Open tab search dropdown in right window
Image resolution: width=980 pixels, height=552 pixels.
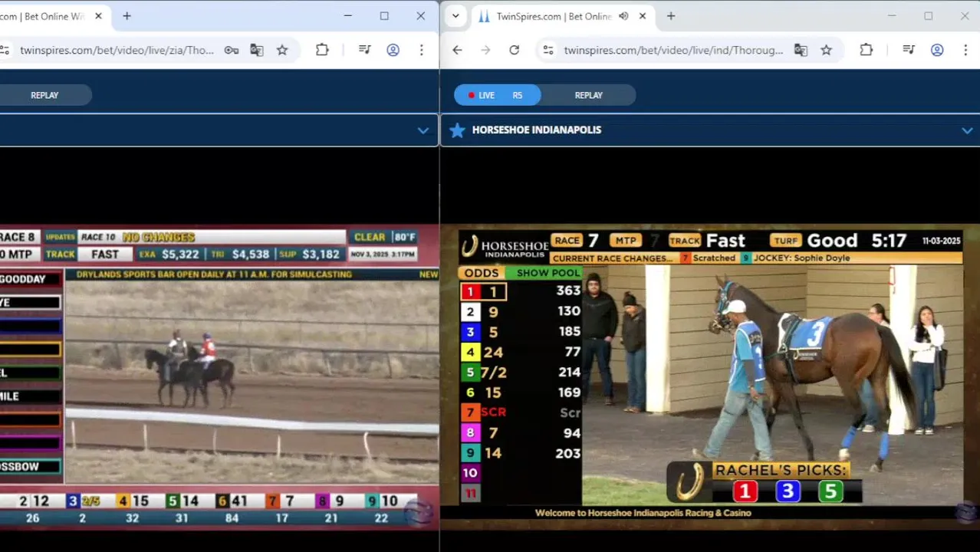(455, 16)
